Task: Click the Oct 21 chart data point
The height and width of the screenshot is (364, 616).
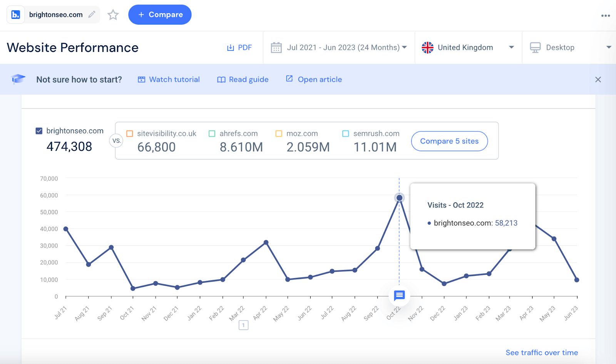Action: pyautogui.click(x=133, y=289)
